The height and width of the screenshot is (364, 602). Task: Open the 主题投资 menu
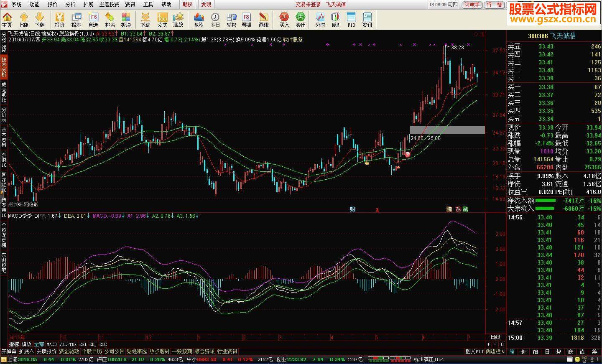pyautogui.click(x=109, y=5)
